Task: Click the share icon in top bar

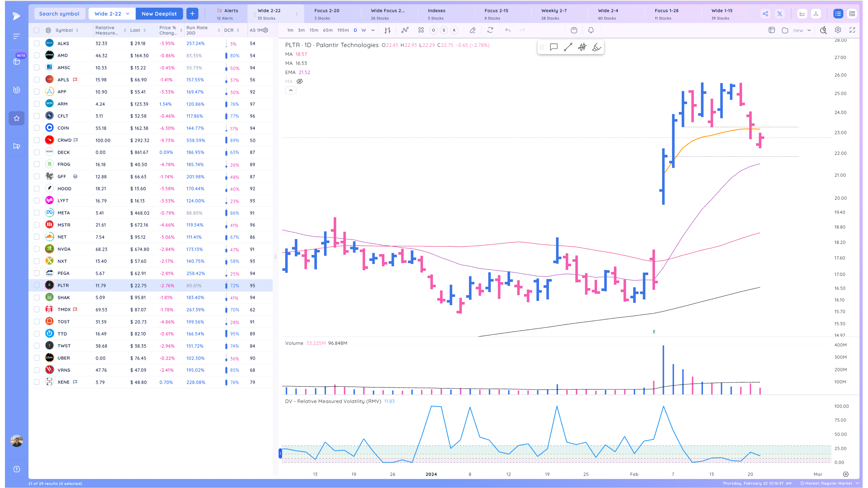Action: click(765, 14)
